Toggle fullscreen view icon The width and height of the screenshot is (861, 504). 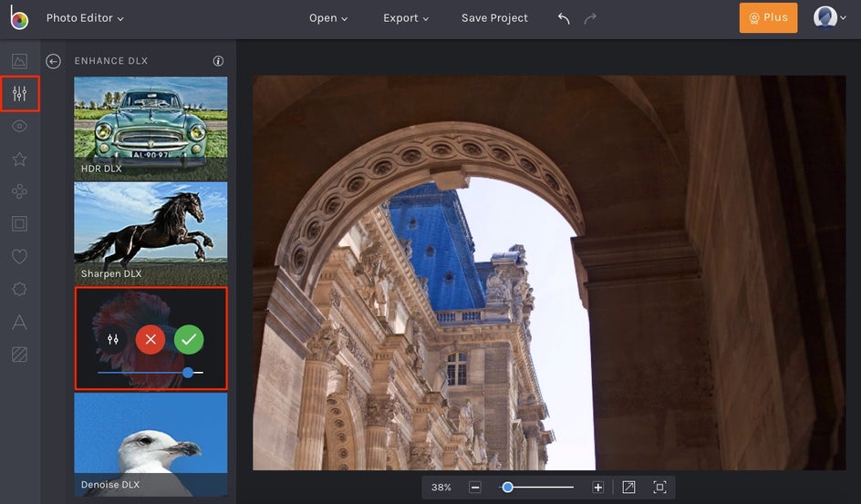[659, 487]
